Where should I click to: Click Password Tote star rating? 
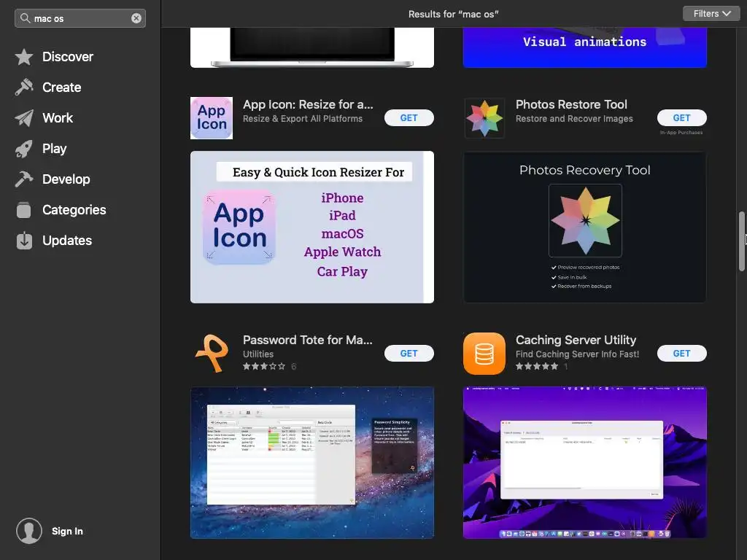pyautogui.click(x=264, y=366)
